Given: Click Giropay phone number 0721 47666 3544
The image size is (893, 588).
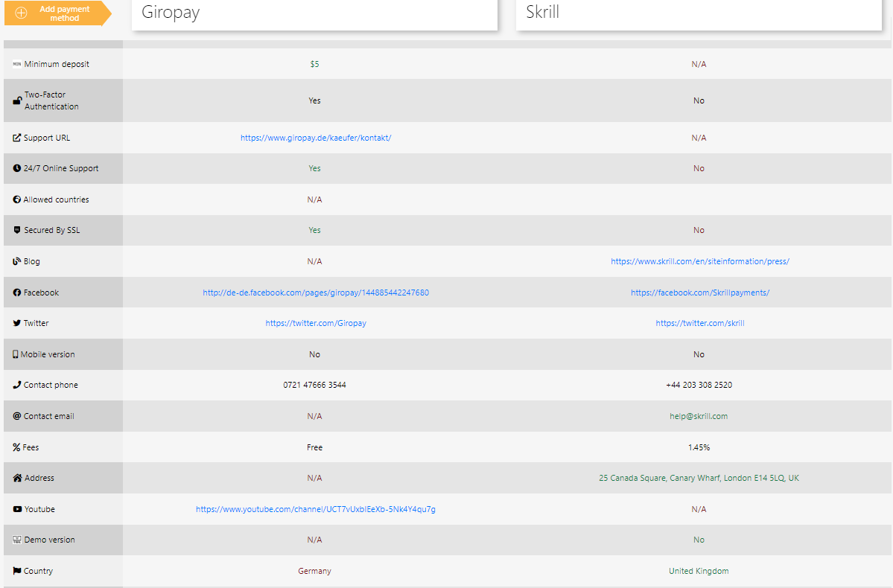Looking at the screenshot, I should pos(314,386).
